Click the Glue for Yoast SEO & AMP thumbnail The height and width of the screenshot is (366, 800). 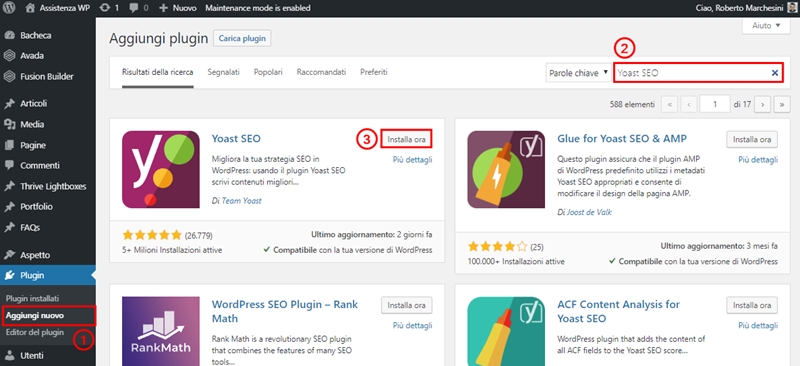click(x=506, y=169)
